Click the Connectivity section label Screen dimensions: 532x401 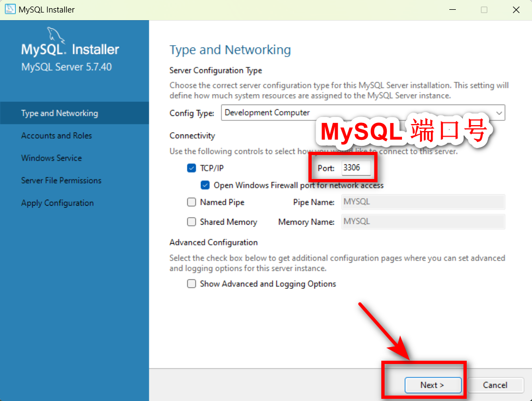(x=193, y=135)
